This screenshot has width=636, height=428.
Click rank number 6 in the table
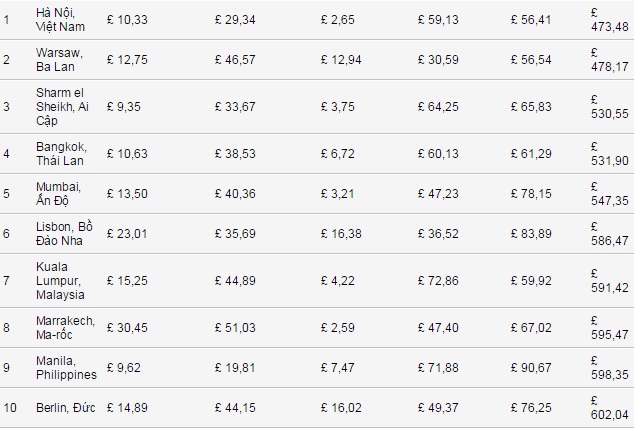[6, 233]
